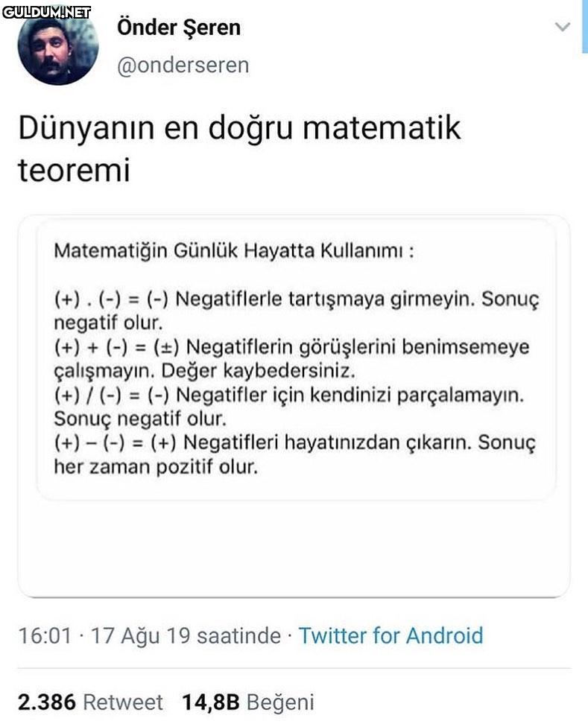This screenshot has height=724, width=588.
Task: Open Önder Şeren's profile picture
Action: pyautogui.click(x=57, y=47)
